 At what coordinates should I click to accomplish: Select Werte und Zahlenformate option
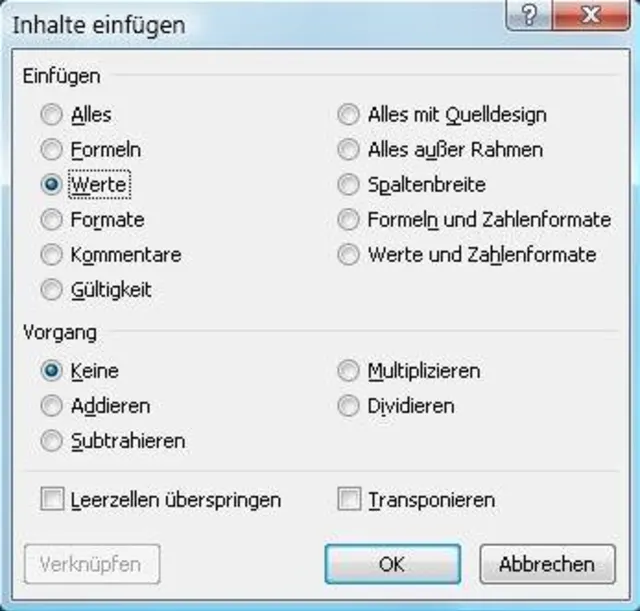click(x=348, y=255)
